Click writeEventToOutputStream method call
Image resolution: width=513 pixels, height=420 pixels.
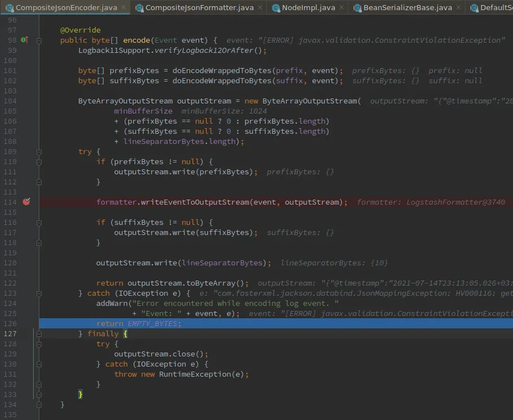click(x=195, y=202)
